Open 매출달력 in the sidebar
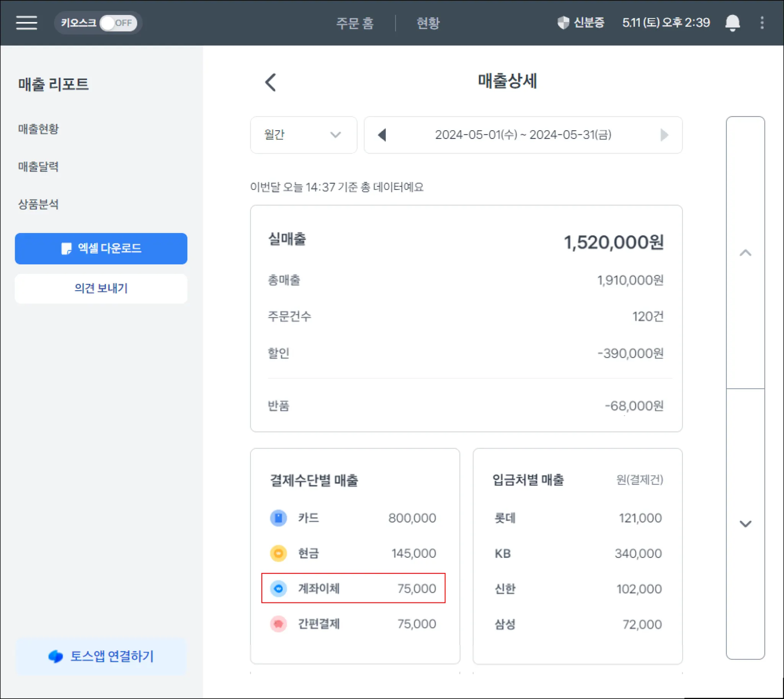The height and width of the screenshot is (699, 784). click(38, 166)
